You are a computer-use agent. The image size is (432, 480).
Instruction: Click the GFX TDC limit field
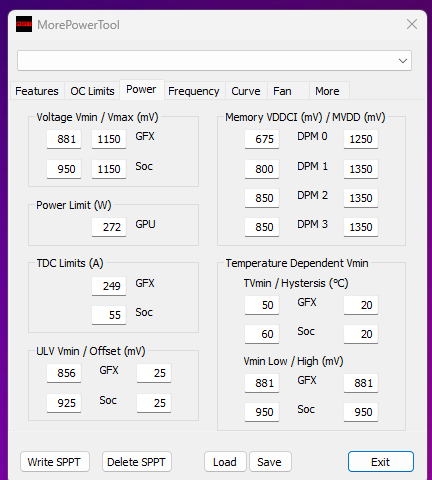click(x=109, y=286)
